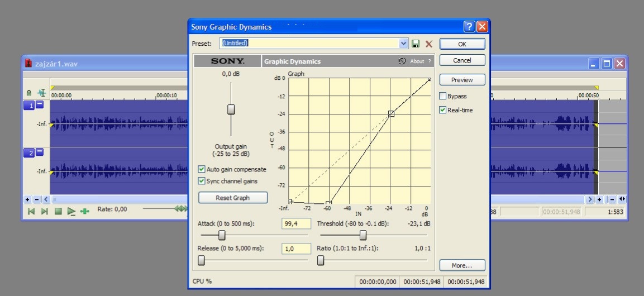Click the zajzár1.wav window title icon
The width and height of the screenshot is (644, 296).
(x=28, y=63)
